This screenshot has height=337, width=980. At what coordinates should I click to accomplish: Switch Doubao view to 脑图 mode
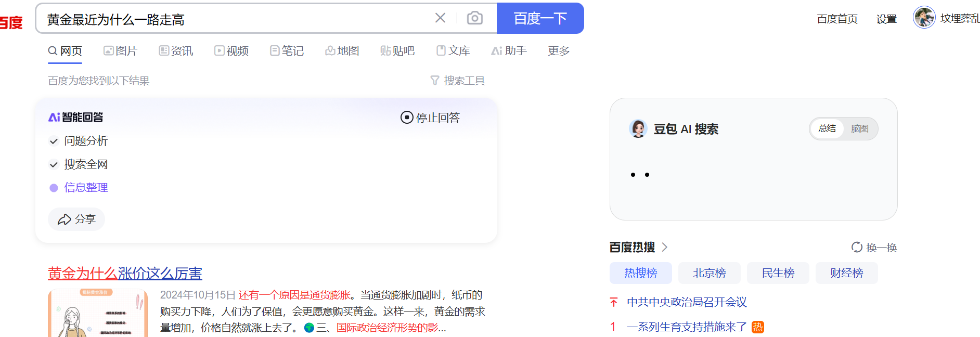tap(860, 128)
